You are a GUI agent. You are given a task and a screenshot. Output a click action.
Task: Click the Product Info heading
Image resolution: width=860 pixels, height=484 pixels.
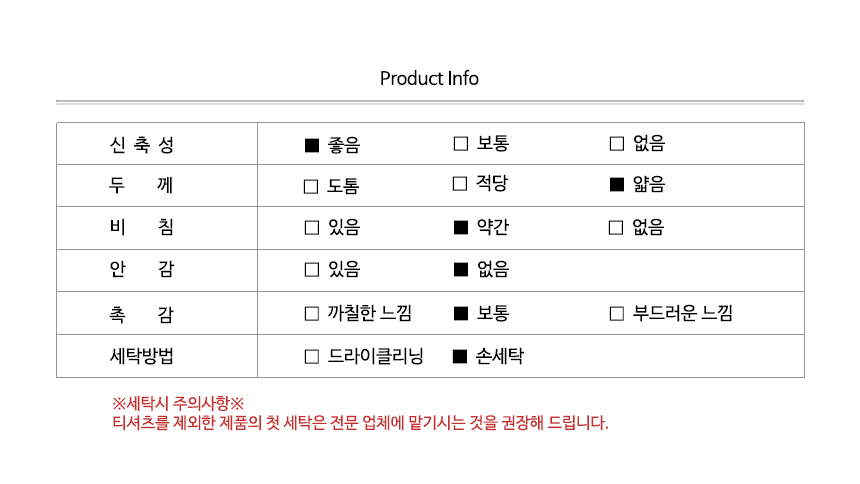point(429,79)
